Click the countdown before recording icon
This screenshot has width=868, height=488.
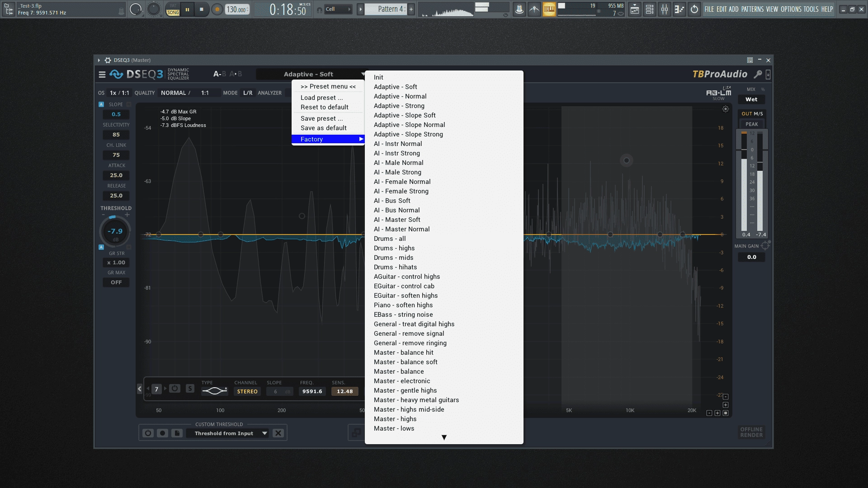[534, 9]
